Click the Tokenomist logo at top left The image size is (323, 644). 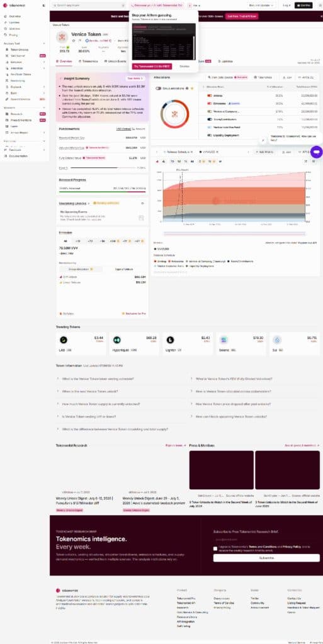(x=14, y=5)
